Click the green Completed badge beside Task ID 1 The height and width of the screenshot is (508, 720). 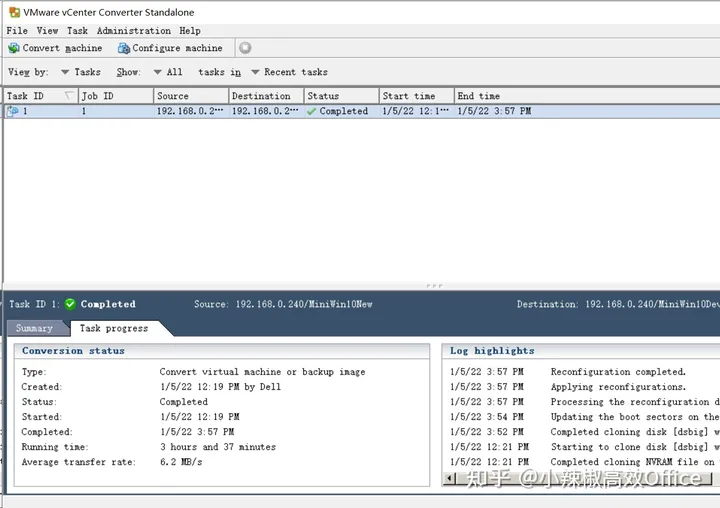pos(70,304)
